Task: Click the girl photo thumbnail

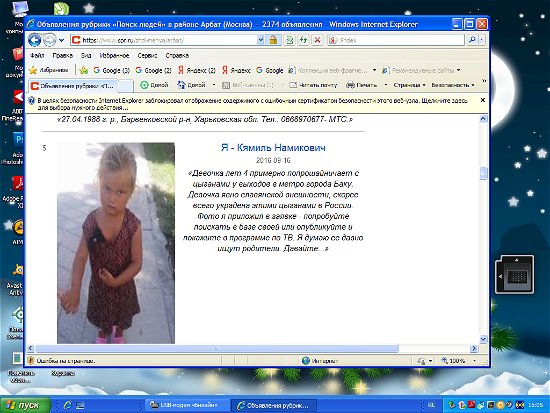Action: pyautogui.click(x=116, y=243)
